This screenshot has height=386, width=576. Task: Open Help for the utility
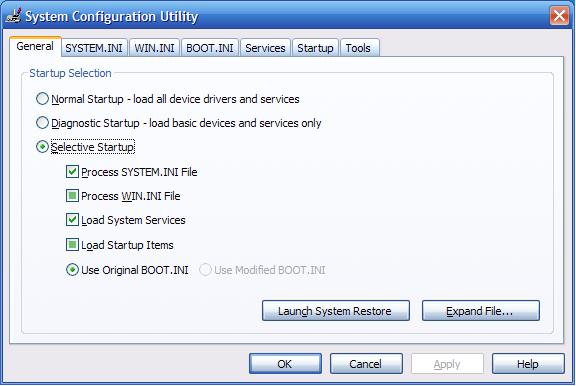[528, 364]
